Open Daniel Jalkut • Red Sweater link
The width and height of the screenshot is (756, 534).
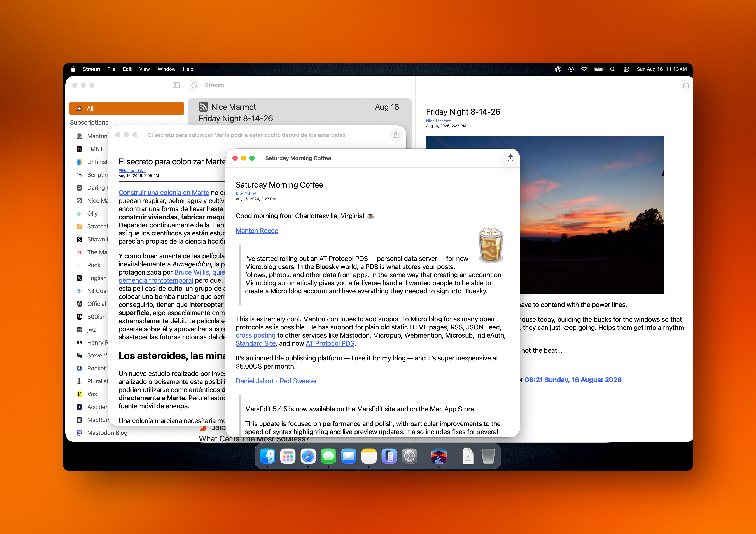[x=276, y=381]
